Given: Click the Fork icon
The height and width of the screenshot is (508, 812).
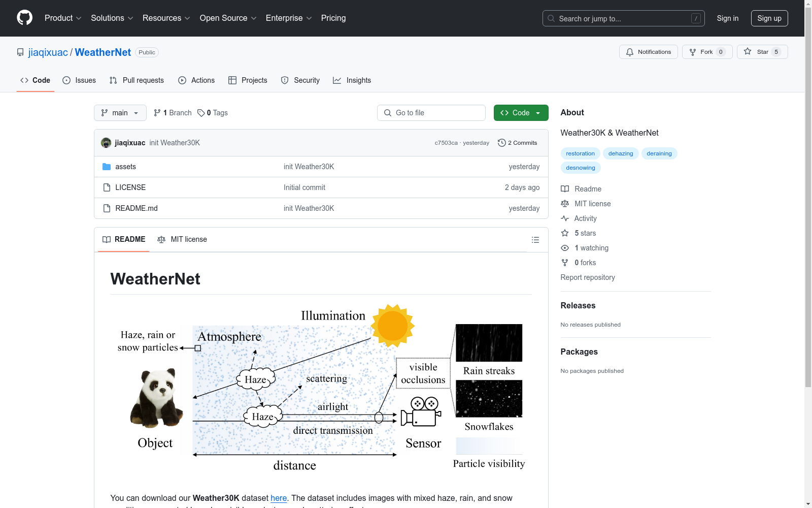Looking at the screenshot, I should click(693, 52).
